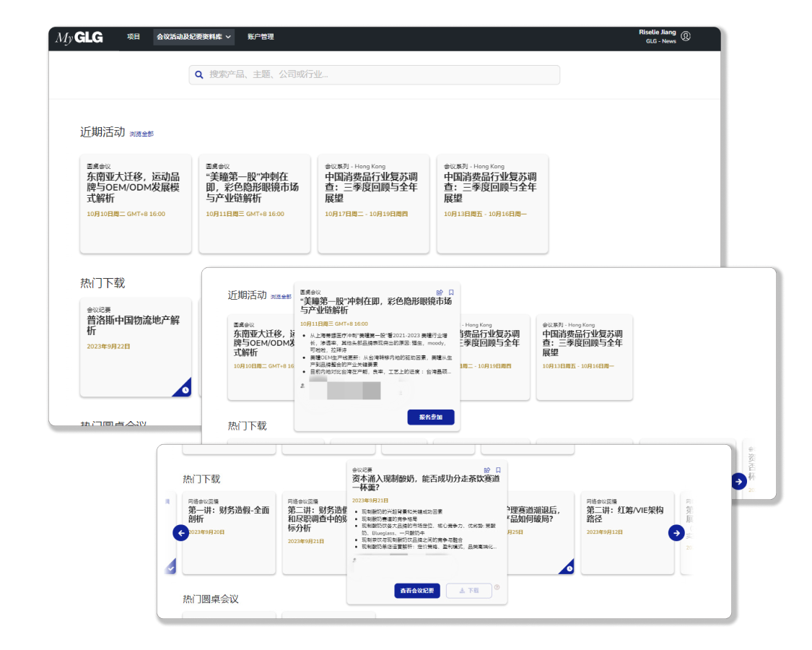Click the 查看会议纪要 button
Image resolution: width=812 pixels, height=650 pixels.
pos(417,591)
